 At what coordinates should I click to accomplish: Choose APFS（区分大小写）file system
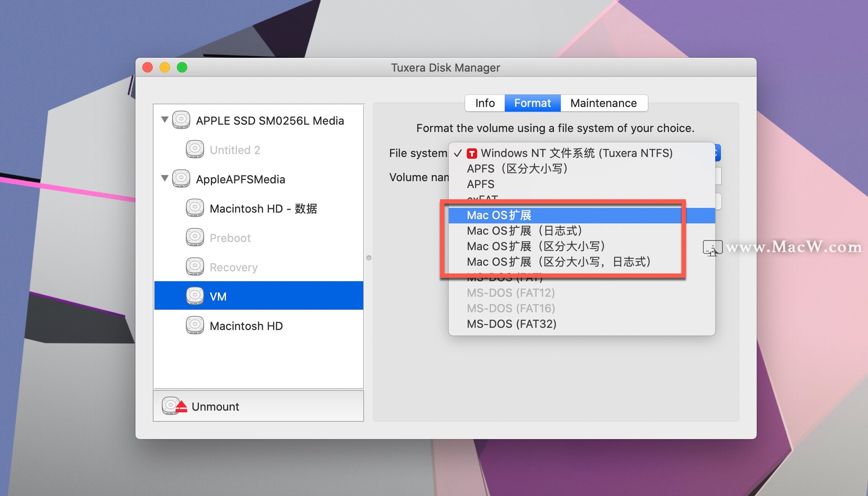coord(517,169)
